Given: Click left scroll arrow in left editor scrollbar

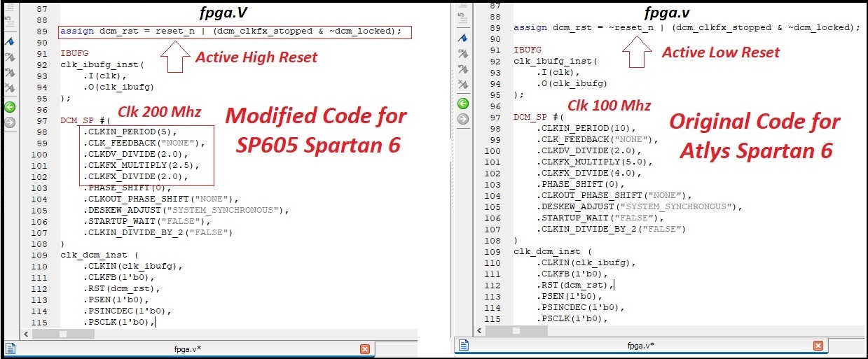Looking at the screenshot, I should (x=27, y=335).
